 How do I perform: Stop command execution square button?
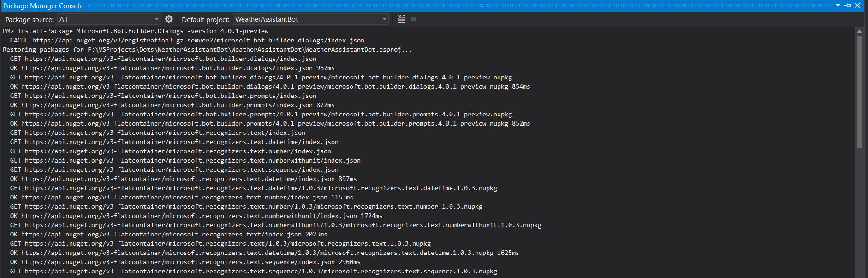(x=414, y=19)
